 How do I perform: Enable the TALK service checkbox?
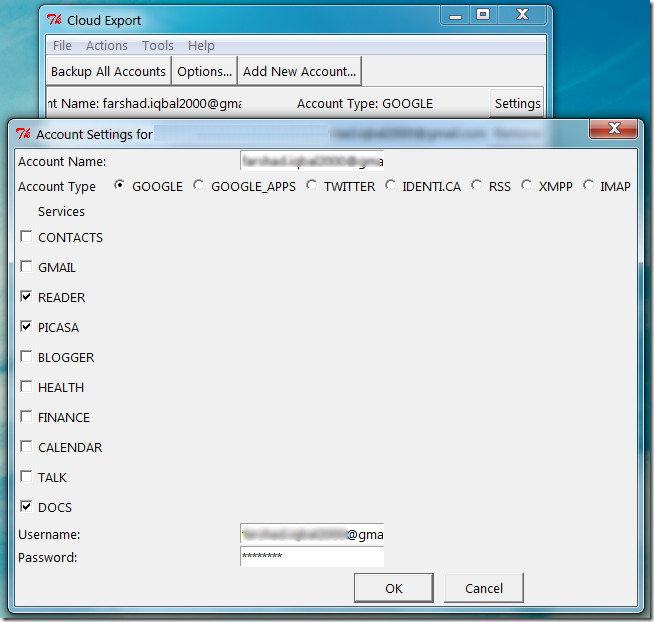[x=26, y=476]
